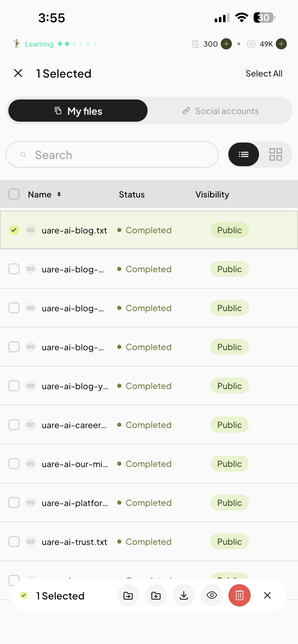Screen dimensions: 298x644
Task: Toggle visibility with the eye icon
Action: pyautogui.click(x=211, y=595)
